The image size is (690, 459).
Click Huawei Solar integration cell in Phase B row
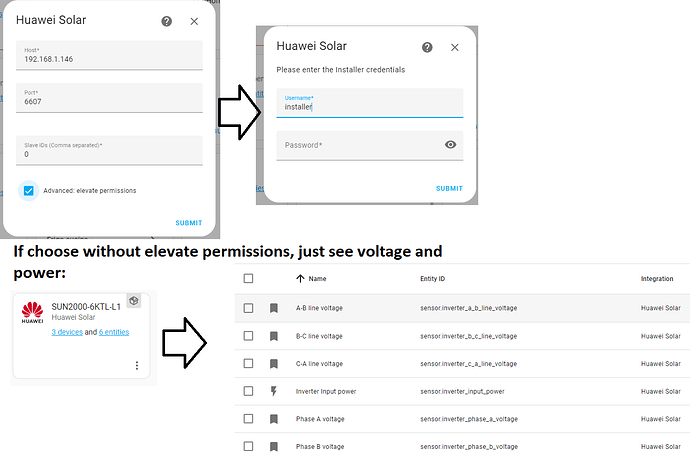click(661, 447)
